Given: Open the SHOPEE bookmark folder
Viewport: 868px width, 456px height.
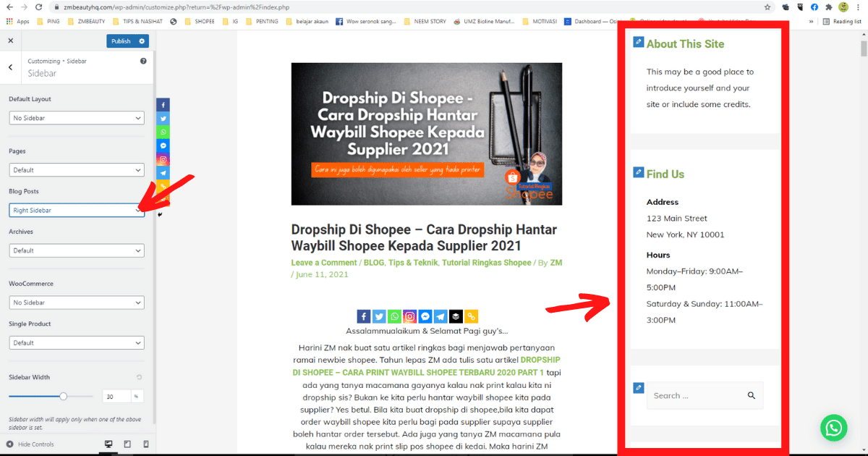Looking at the screenshot, I should (x=199, y=22).
